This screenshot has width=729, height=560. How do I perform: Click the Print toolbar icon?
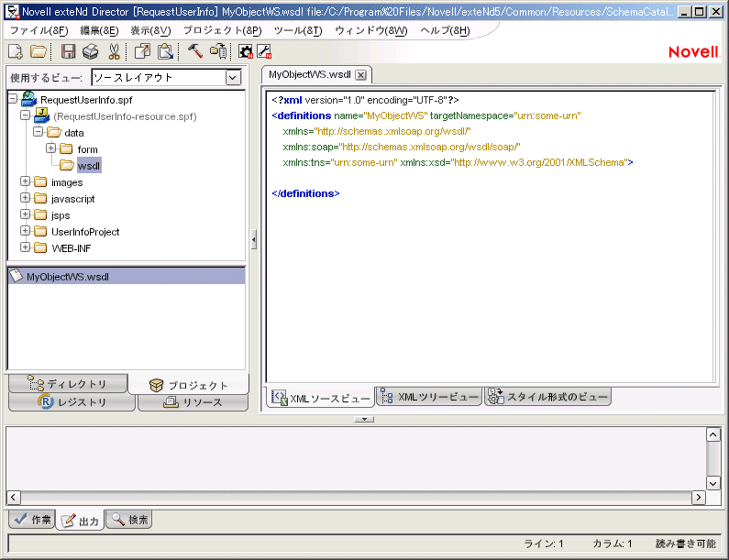coord(90,51)
